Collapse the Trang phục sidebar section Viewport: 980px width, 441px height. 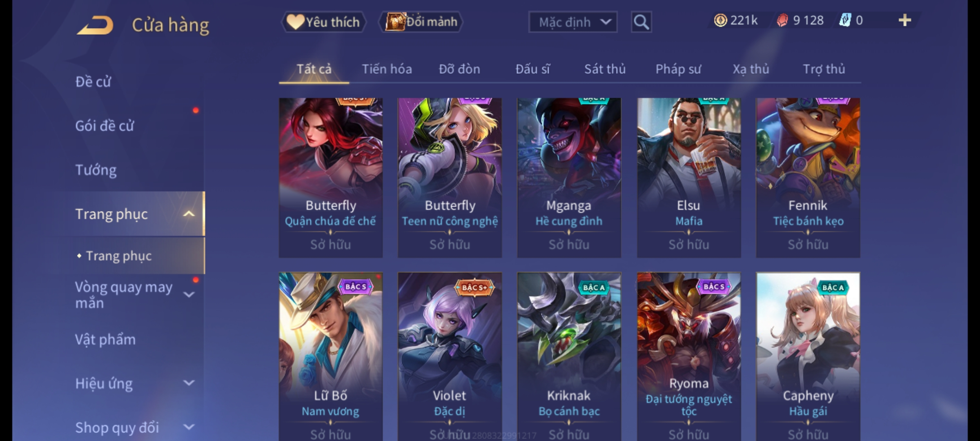click(x=189, y=214)
